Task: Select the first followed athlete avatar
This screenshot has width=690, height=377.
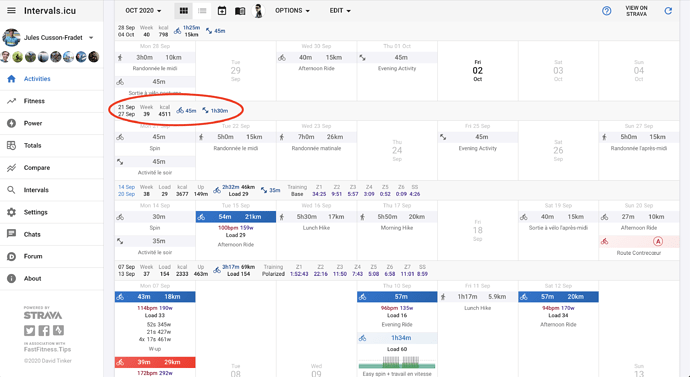Action: (x=5, y=57)
